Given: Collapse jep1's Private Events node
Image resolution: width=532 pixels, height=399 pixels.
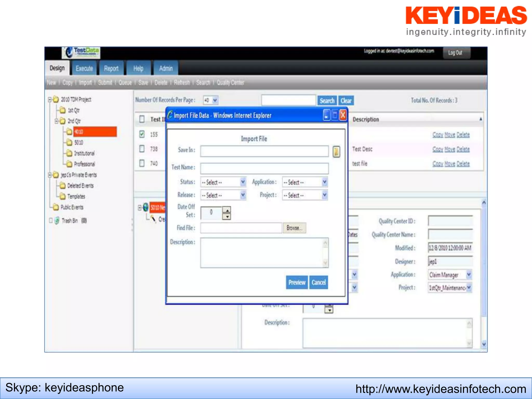Looking at the screenshot, I should coord(50,175).
